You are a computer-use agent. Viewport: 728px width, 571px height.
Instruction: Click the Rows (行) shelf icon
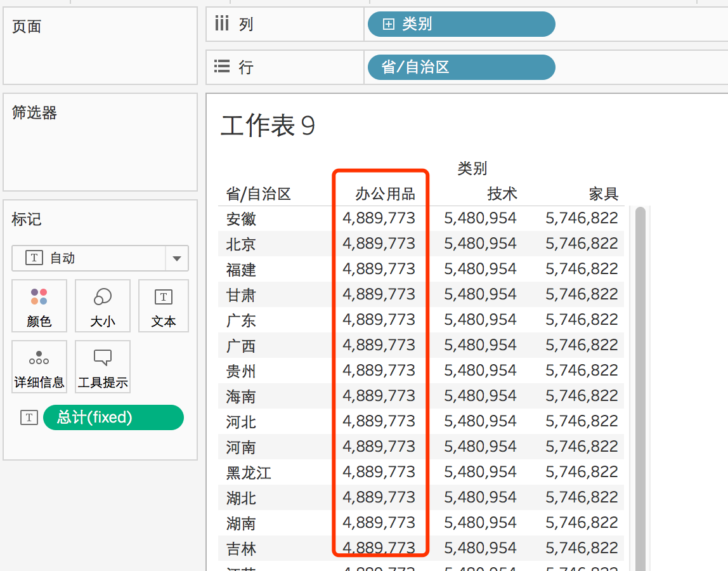pos(222,67)
